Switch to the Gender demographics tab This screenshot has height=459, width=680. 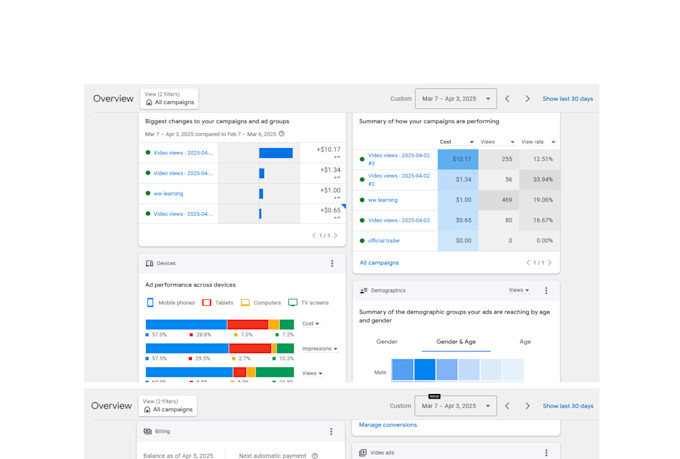pos(387,342)
